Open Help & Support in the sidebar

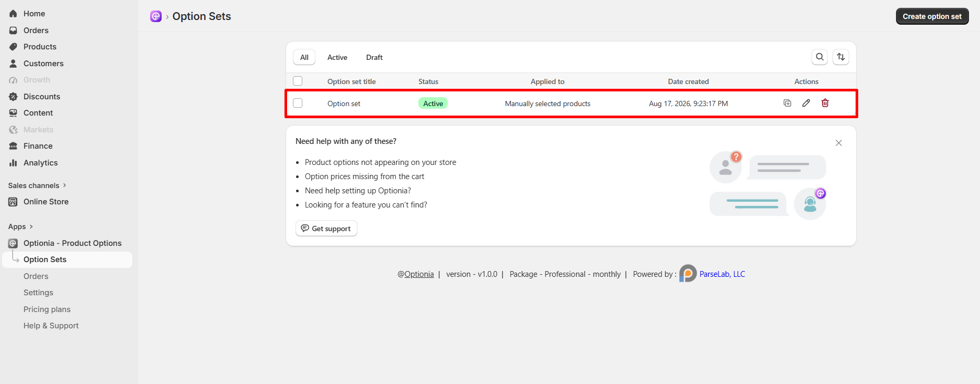click(51, 326)
